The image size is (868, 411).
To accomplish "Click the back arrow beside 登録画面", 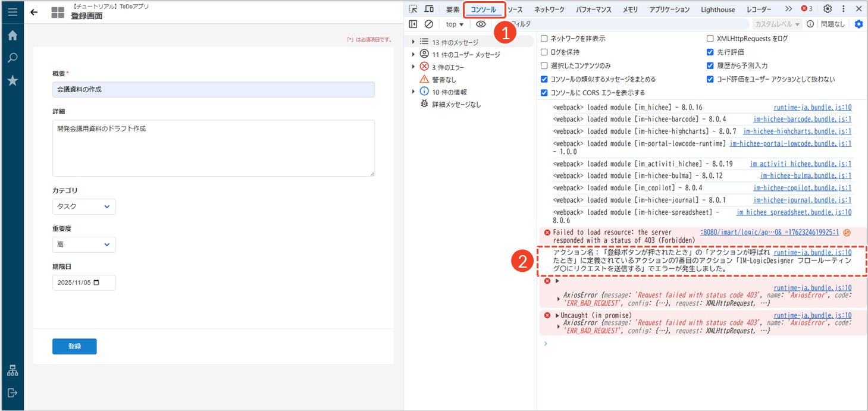I will point(34,12).
